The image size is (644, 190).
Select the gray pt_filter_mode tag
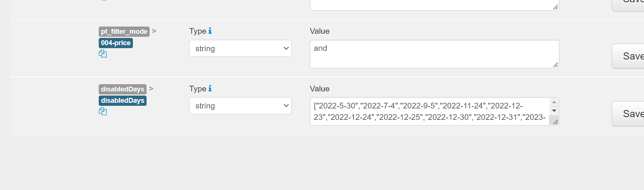[124, 31]
